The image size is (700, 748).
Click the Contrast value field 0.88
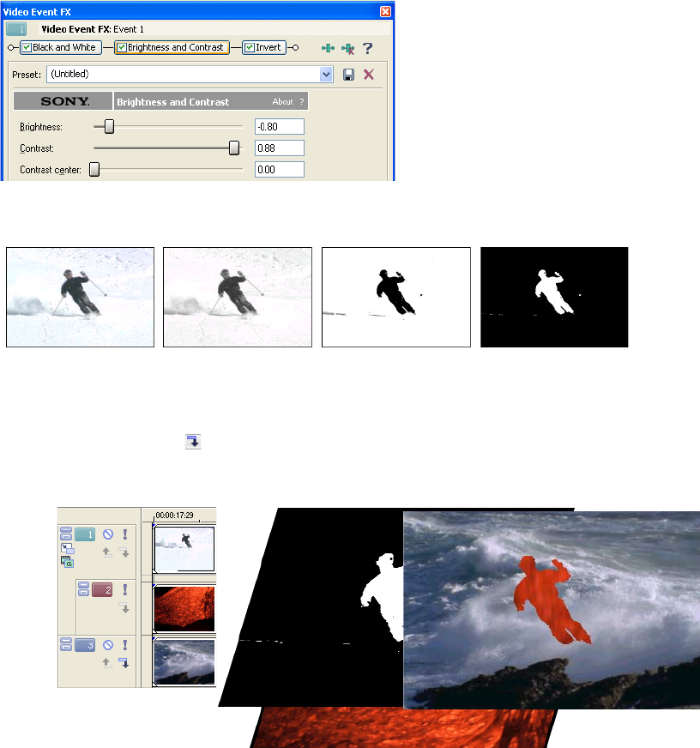coord(280,148)
